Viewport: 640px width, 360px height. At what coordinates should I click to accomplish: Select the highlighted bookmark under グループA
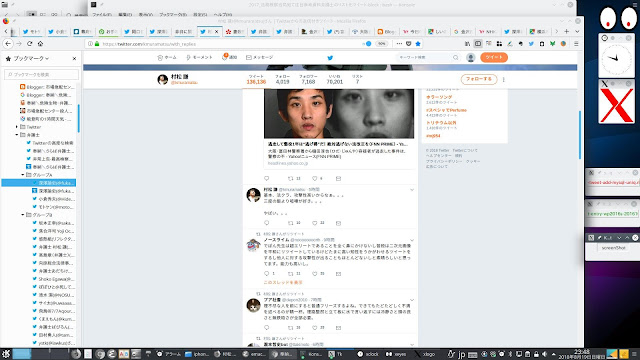click(x=39, y=183)
